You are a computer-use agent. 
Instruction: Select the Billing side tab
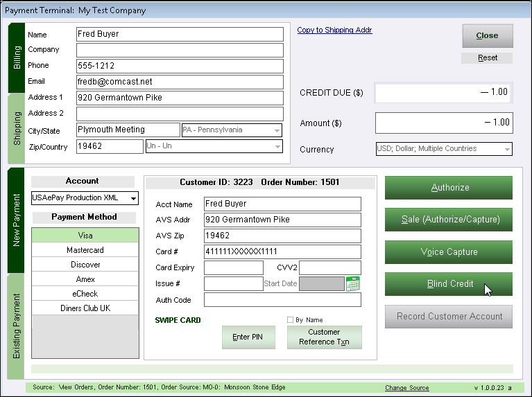pyautogui.click(x=17, y=59)
